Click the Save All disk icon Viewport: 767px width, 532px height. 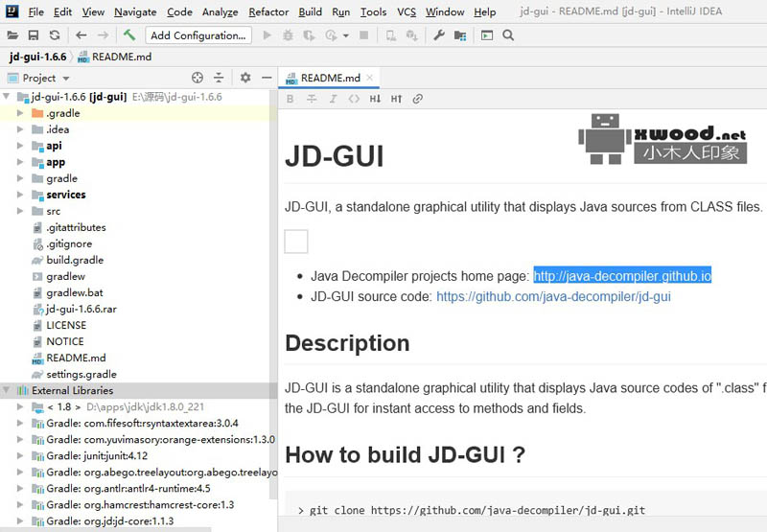pos(34,35)
